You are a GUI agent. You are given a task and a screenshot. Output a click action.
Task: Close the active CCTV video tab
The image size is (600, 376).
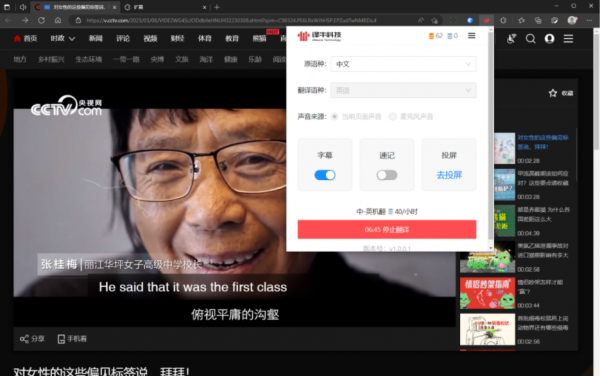[114, 7]
